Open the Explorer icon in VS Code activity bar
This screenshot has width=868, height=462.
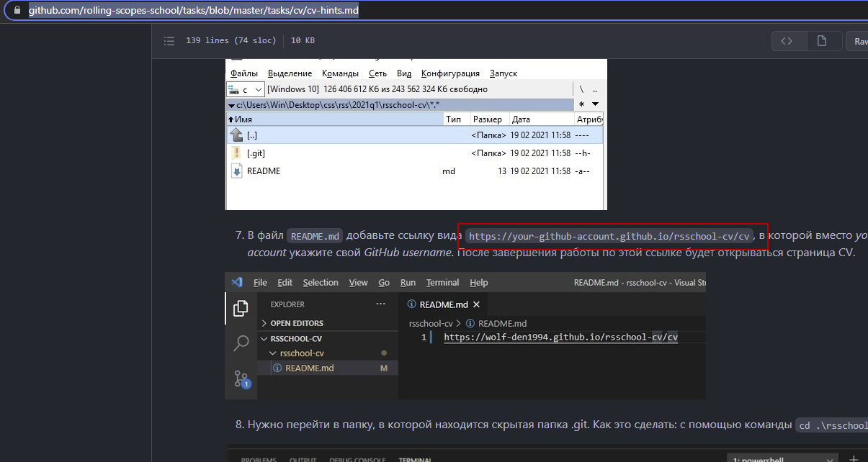[x=241, y=307]
